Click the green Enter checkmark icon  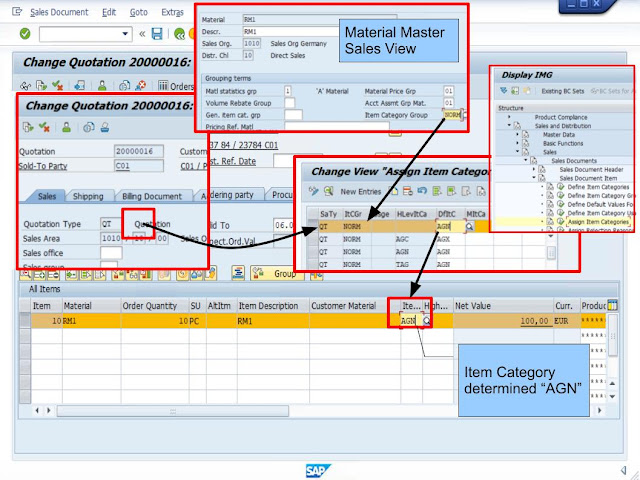25,33
